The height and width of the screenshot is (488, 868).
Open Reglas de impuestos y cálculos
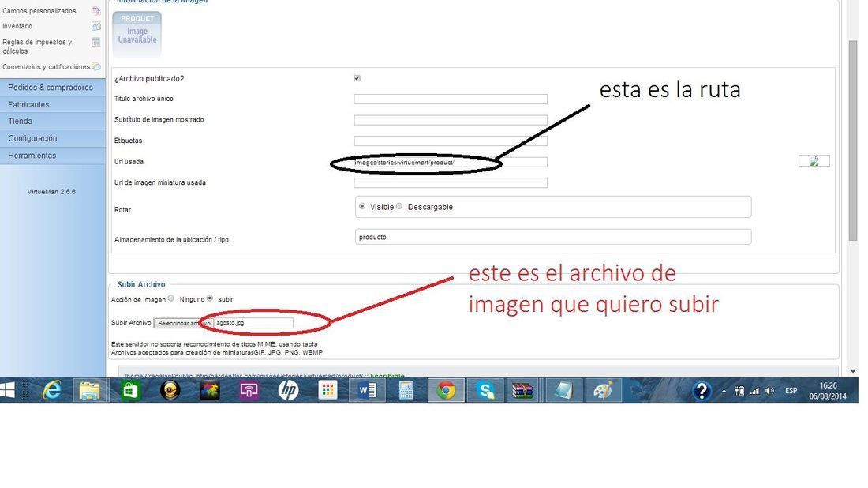[37, 47]
